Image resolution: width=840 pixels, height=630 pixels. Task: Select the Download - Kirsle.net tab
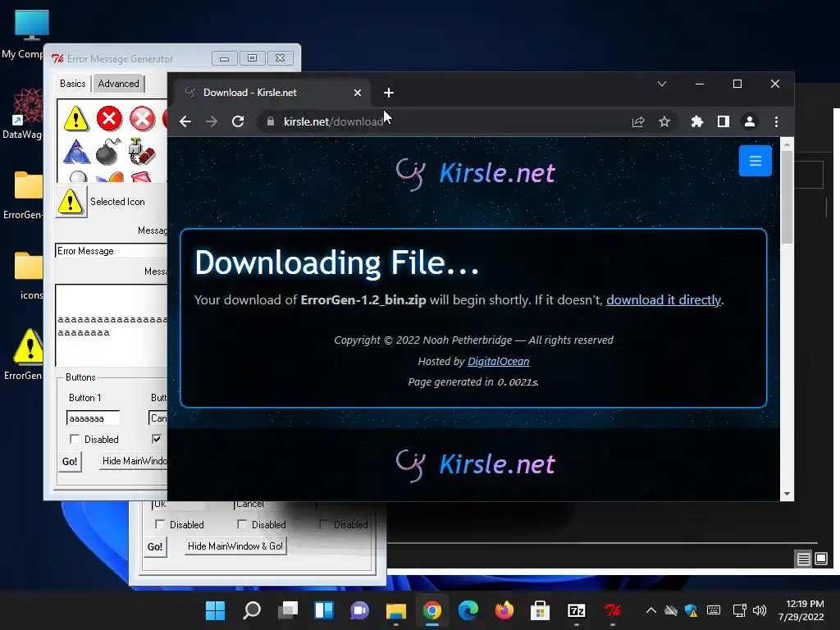tap(273, 93)
